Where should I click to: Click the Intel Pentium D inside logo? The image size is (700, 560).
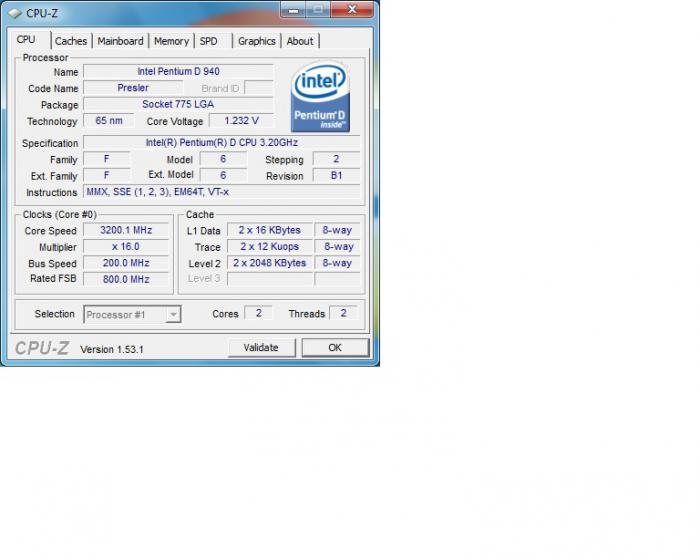(320, 98)
